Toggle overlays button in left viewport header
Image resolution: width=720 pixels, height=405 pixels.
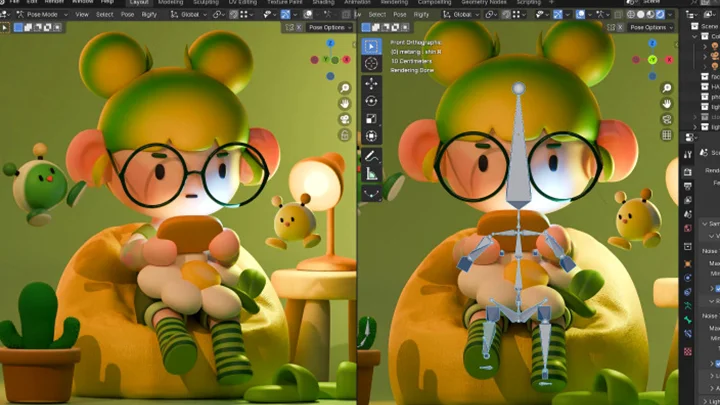click(x=308, y=15)
